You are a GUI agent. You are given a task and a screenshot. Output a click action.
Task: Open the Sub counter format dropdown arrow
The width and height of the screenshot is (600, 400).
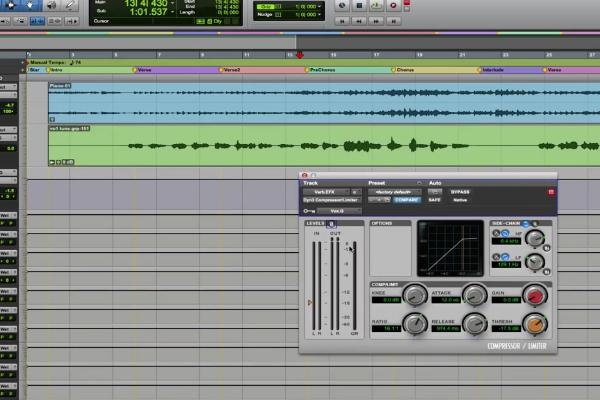(x=172, y=12)
